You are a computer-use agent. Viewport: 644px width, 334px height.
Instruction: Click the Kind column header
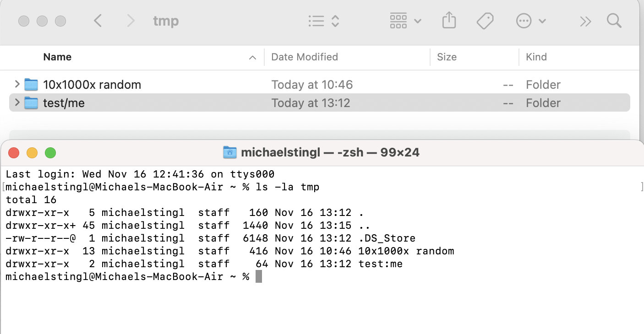[536, 57]
